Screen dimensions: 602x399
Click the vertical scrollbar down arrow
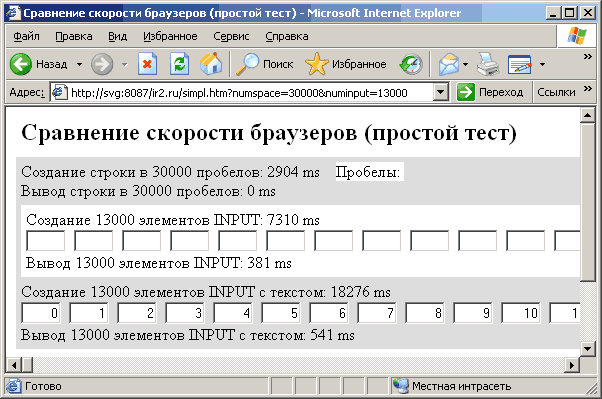(x=587, y=349)
